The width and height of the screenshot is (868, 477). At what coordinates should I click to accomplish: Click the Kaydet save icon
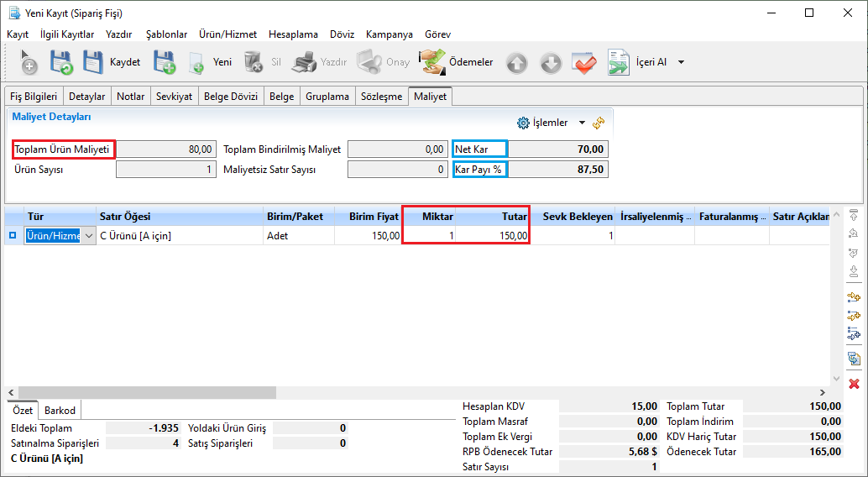93,62
